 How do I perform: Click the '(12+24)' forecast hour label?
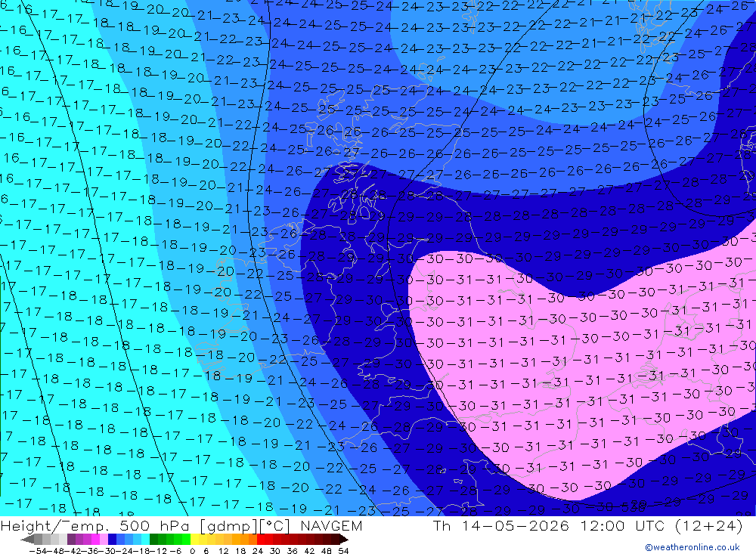pyautogui.click(x=709, y=525)
